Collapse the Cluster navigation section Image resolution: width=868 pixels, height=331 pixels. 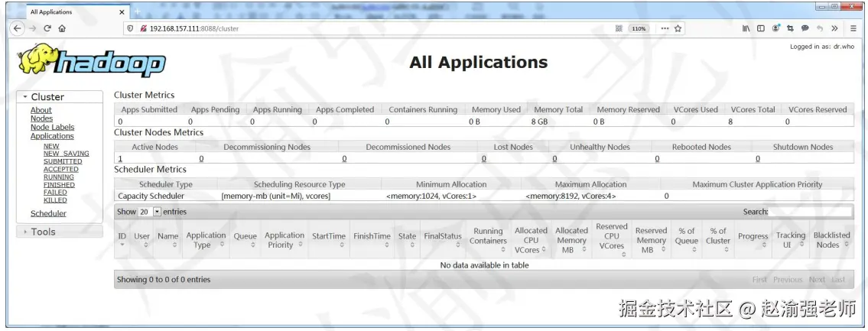59,97
